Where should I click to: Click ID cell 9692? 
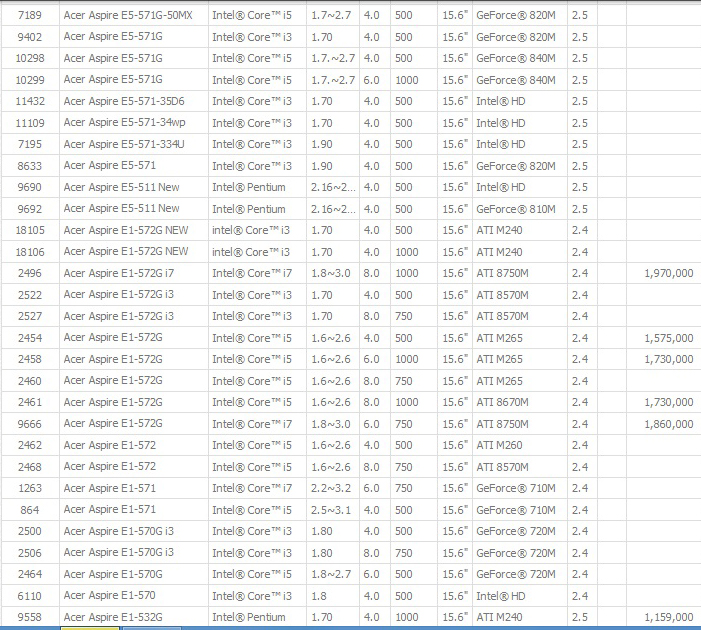pyautogui.click(x=30, y=209)
